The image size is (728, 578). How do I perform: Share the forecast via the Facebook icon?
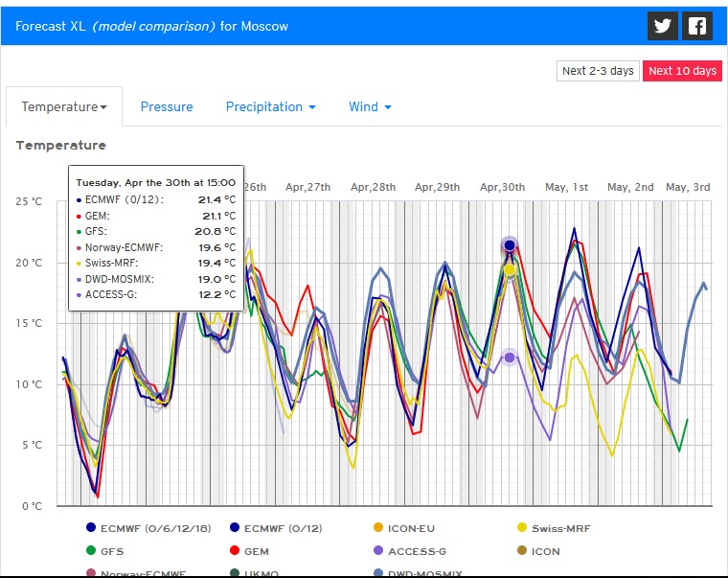(697, 26)
